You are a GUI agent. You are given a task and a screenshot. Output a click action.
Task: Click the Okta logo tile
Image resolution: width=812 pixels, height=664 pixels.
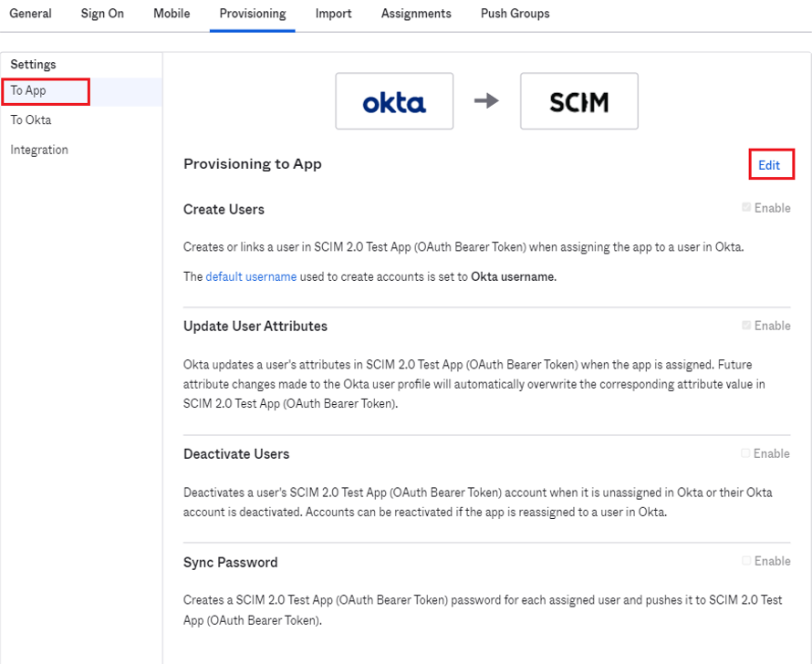tap(394, 101)
